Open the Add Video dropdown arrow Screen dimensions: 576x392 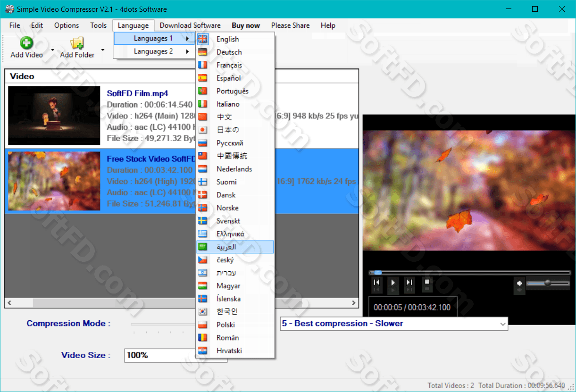click(52, 50)
